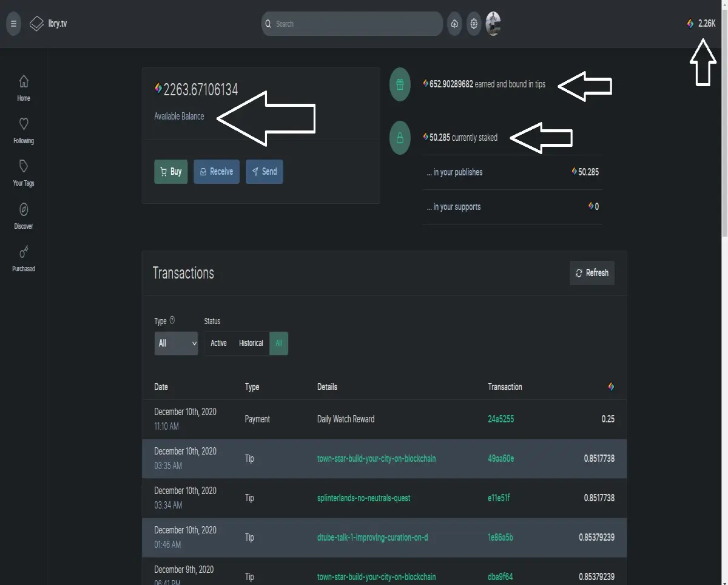Image resolution: width=728 pixels, height=585 pixels.
Task: Click the "in your supports" row
Action: click(x=513, y=207)
